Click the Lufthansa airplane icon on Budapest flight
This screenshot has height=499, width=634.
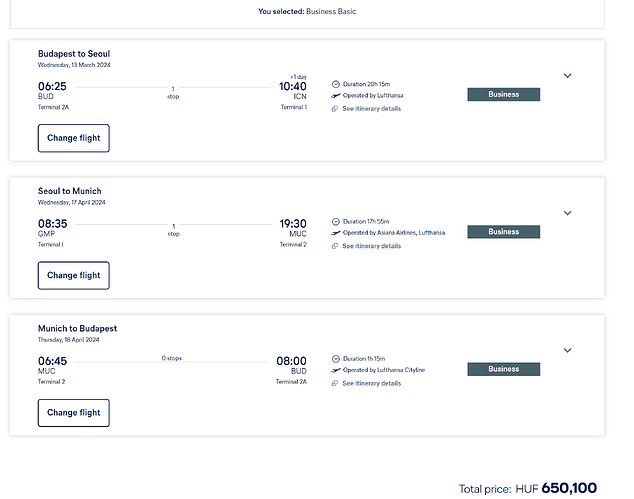point(336,95)
